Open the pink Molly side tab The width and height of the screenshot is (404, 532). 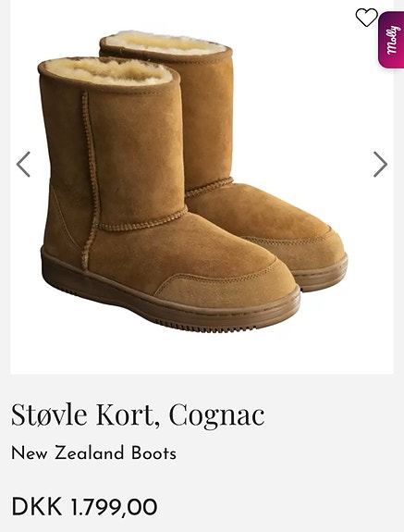tap(391, 40)
